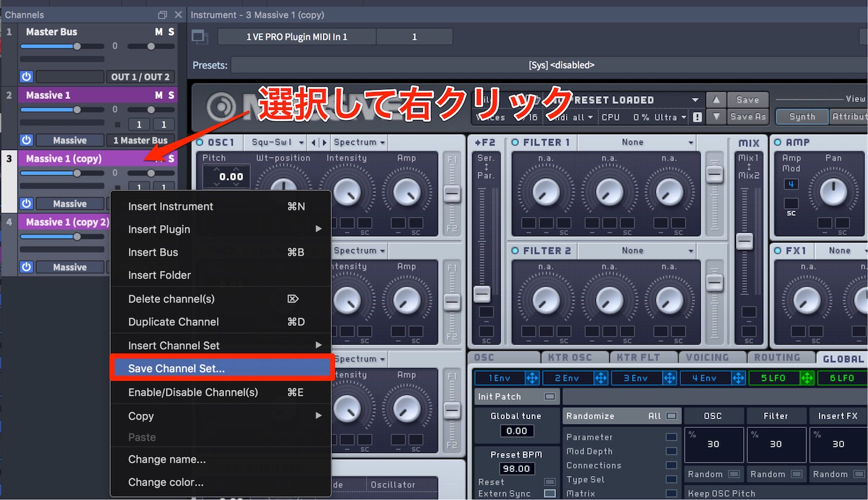Open the 1 VE PRO Plugin MIDI In 1 selector
The height and width of the screenshot is (500, 868).
click(297, 37)
